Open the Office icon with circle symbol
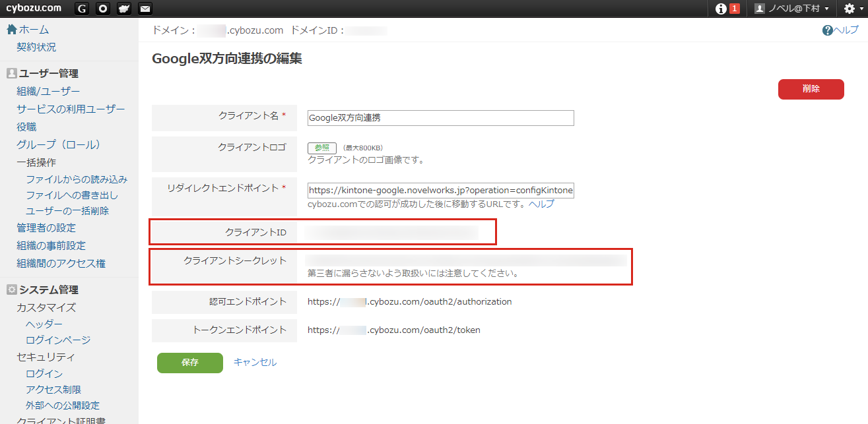 [x=103, y=9]
